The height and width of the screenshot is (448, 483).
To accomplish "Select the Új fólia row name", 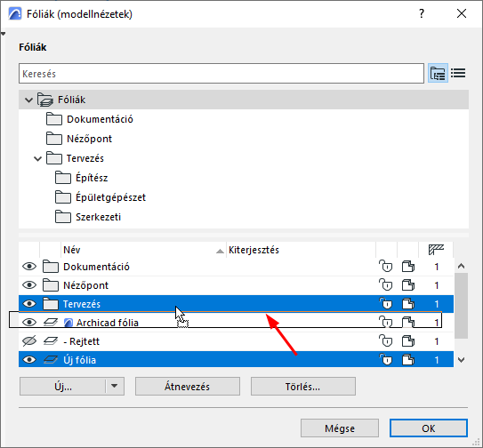I will [79, 360].
